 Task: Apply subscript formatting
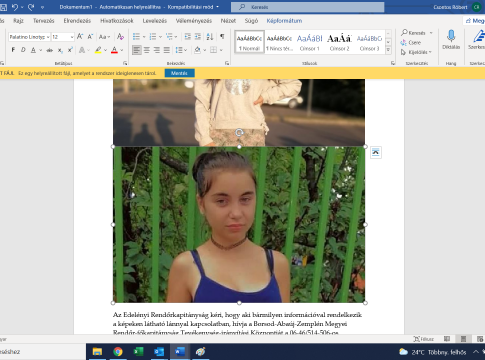60,50
